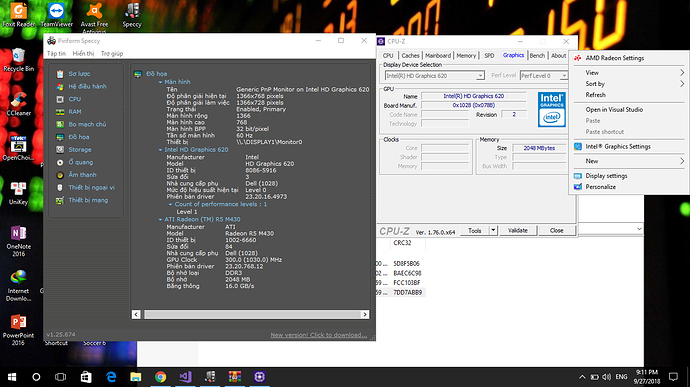Collapse the ATI Radeon R5 M430 node

160,219
